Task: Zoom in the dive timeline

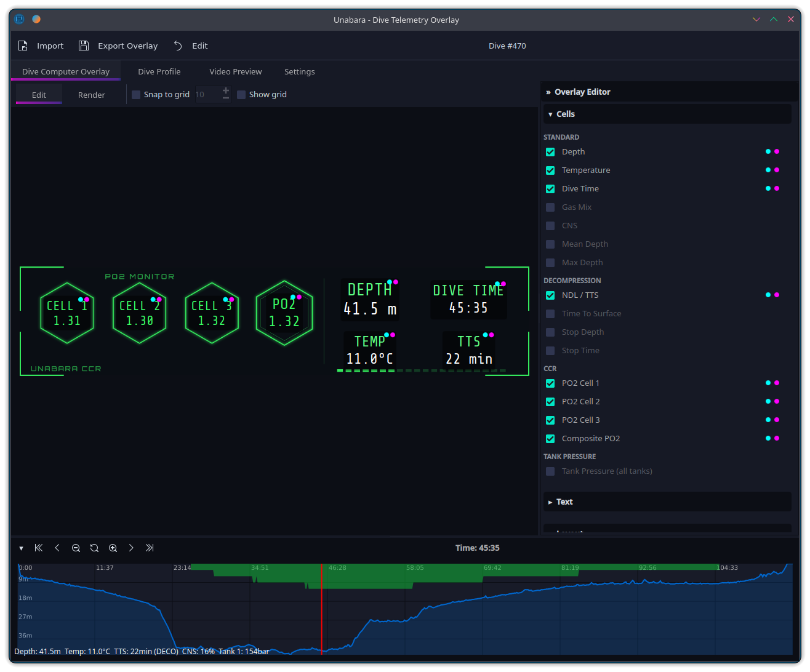Action: point(113,548)
